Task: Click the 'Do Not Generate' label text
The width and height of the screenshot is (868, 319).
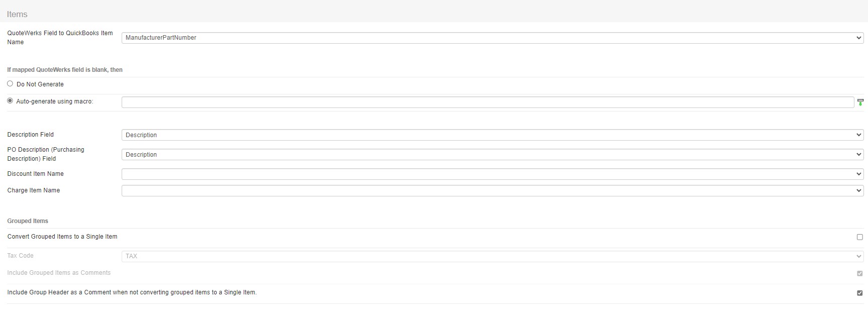Action: tap(40, 84)
